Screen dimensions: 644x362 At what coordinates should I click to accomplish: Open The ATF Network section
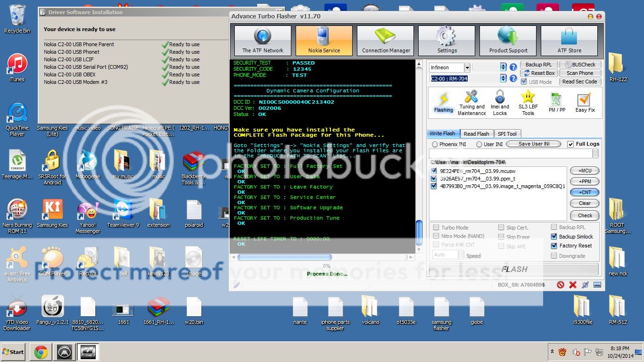coord(263,41)
